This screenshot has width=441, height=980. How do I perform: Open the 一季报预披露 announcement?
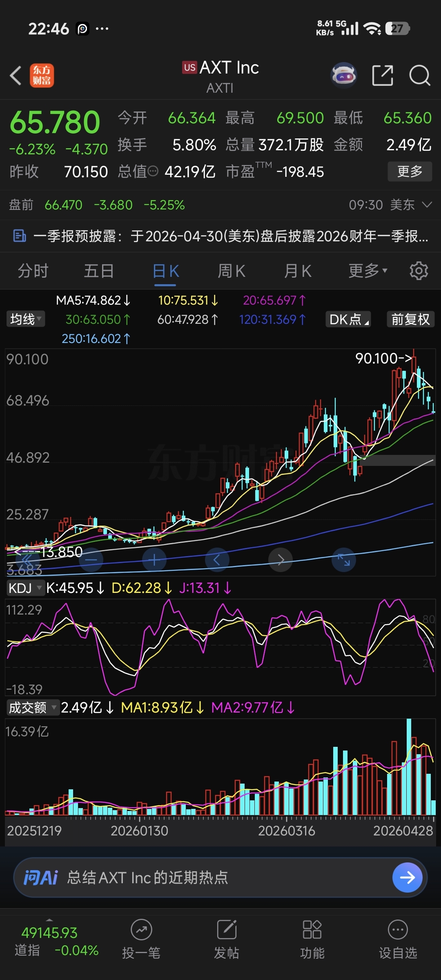coord(220,236)
